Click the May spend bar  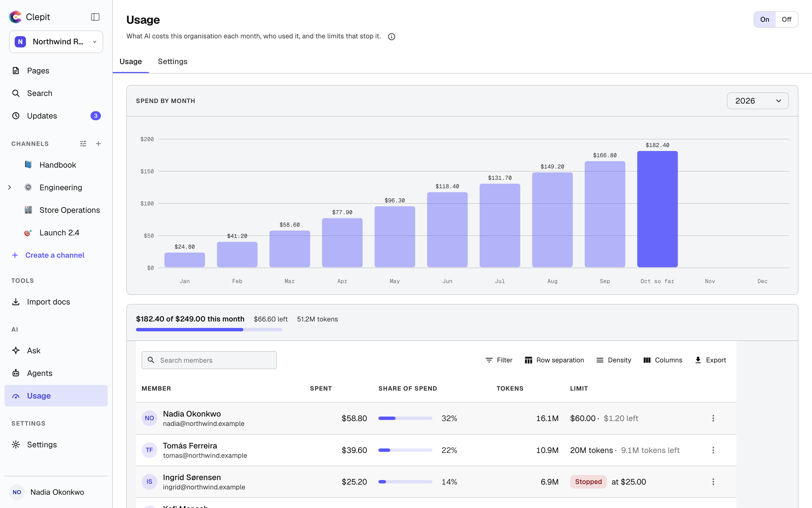coord(395,237)
